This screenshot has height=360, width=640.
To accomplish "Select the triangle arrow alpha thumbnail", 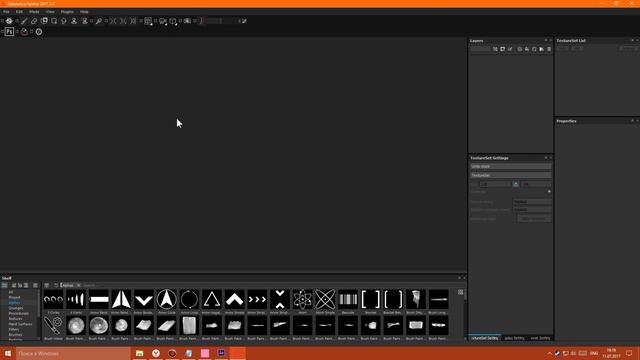I will coord(212,300).
